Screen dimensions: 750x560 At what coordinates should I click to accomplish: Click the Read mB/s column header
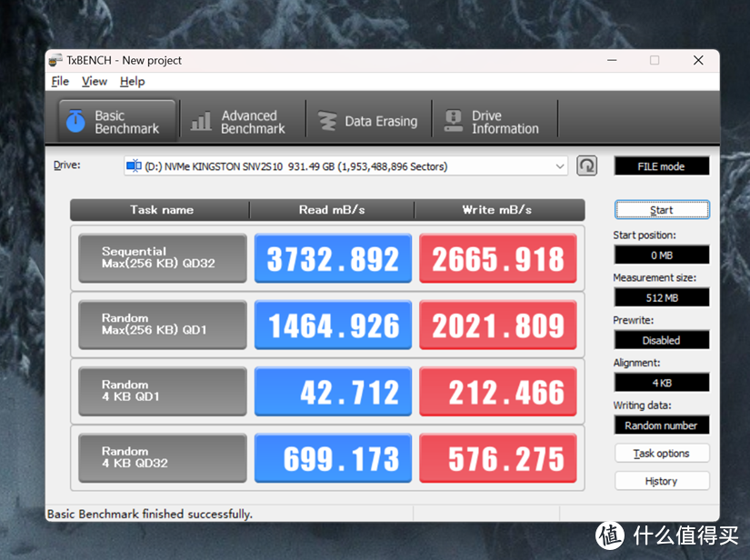(x=332, y=210)
